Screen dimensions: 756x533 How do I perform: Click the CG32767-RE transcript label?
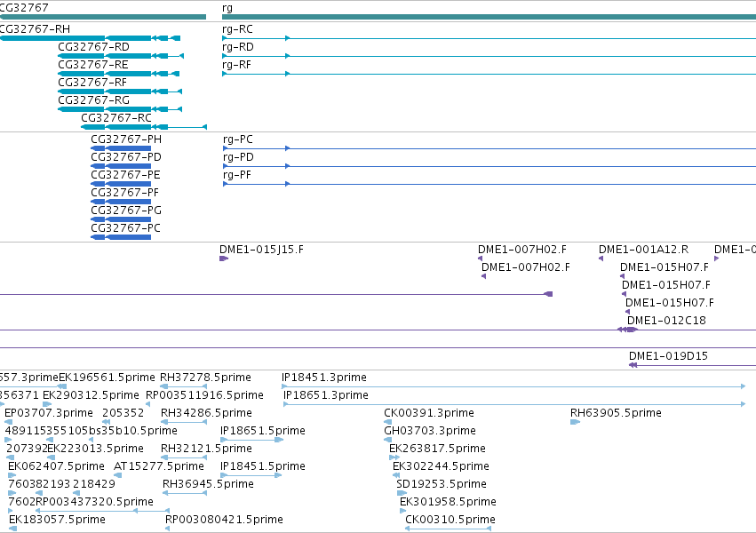[x=93, y=65]
